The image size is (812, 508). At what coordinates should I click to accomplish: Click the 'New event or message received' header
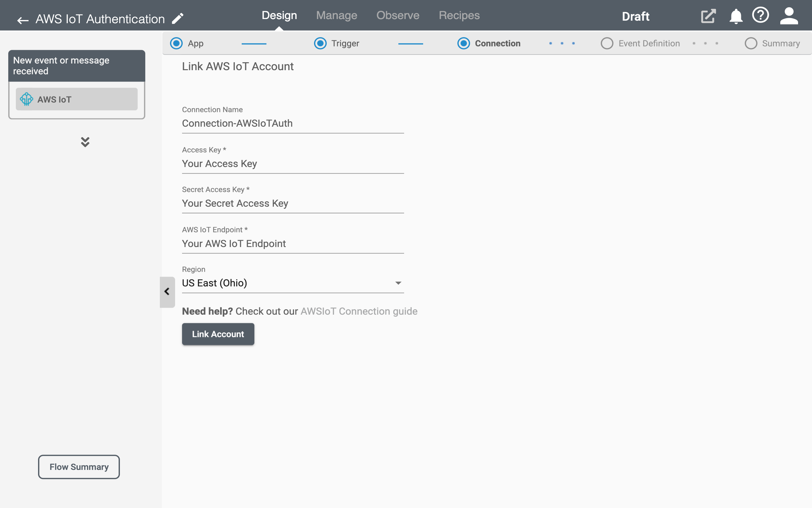click(x=76, y=66)
